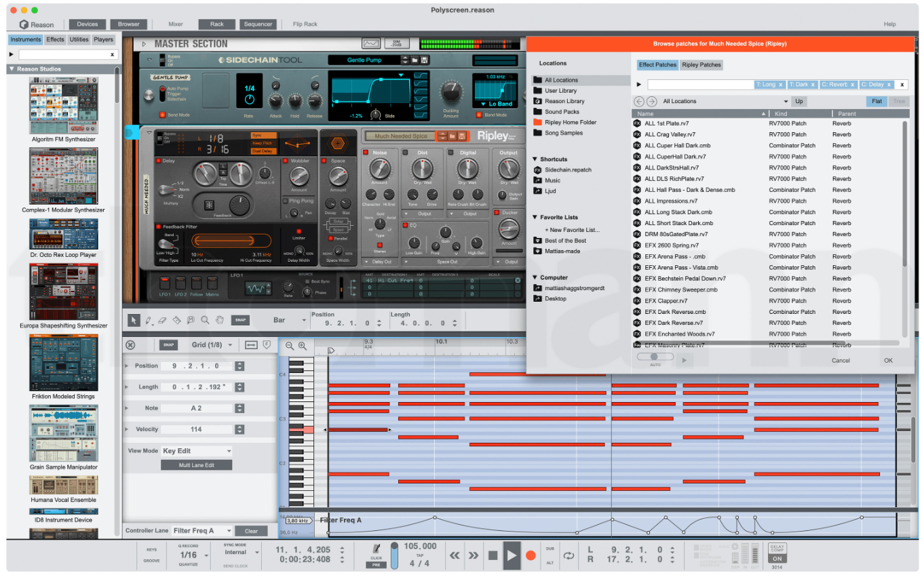Image resolution: width=924 pixels, height=577 pixels.
Task: Toggle the AUTO audition switch in browser
Action: pos(655,357)
